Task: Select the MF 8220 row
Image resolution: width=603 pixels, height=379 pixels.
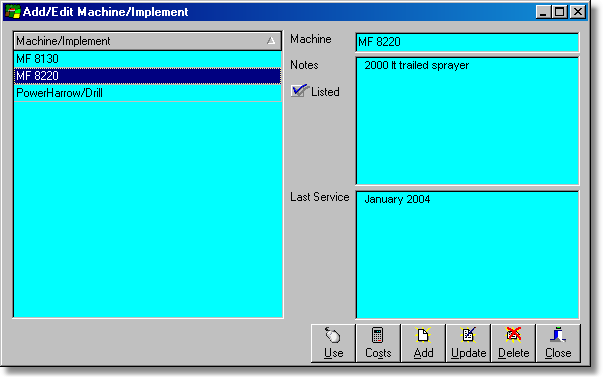Action: 147,76
